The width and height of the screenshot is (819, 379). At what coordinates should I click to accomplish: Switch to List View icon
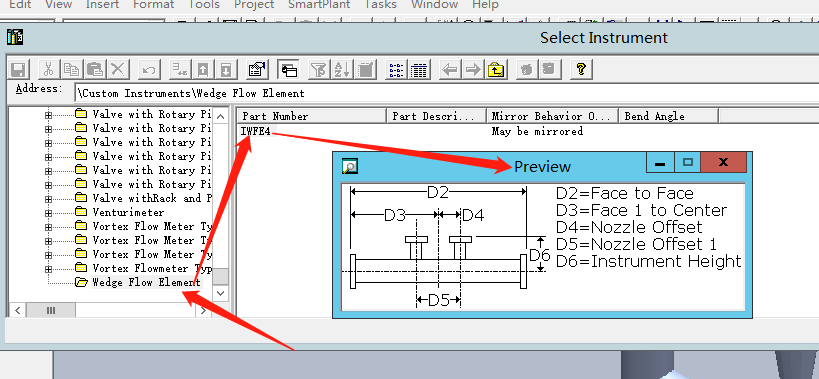point(395,69)
